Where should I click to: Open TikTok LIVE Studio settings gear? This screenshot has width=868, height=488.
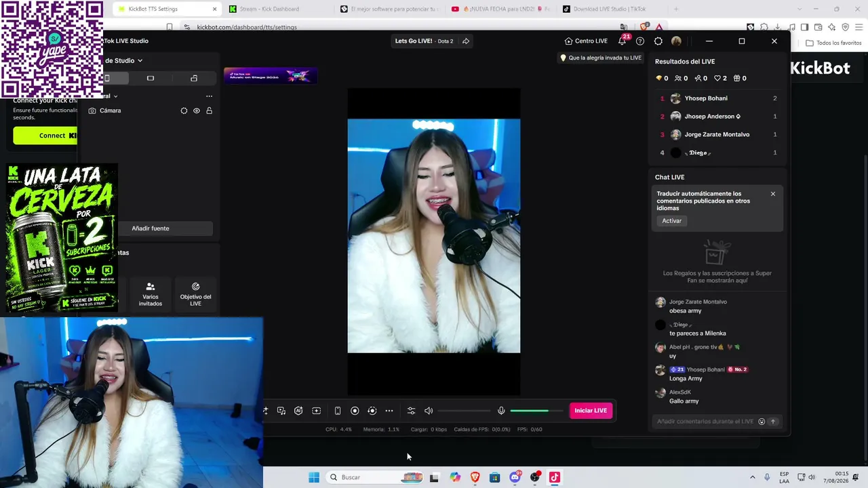tap(658, 41)
